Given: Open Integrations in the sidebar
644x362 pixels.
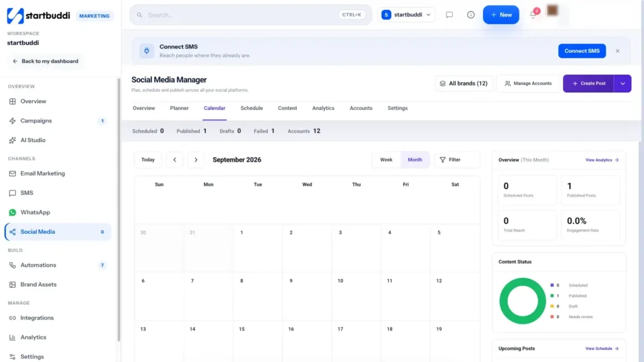Looking at the screenshot, I should [57, 317].
